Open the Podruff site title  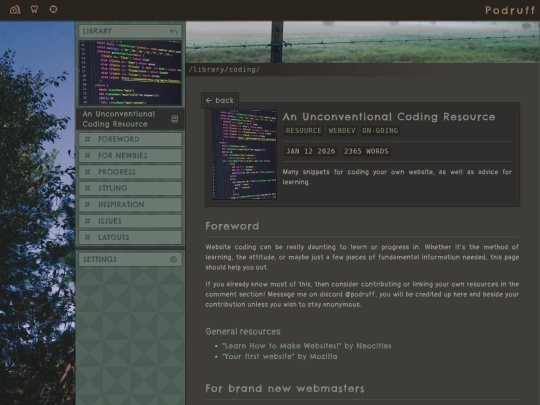510,10
